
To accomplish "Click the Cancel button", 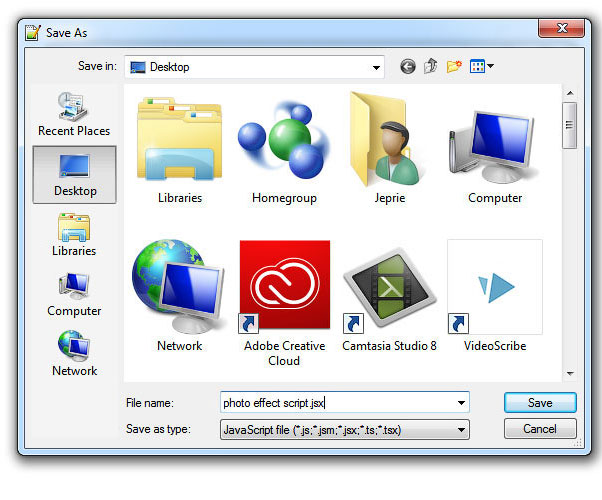I will pos(540,429).
